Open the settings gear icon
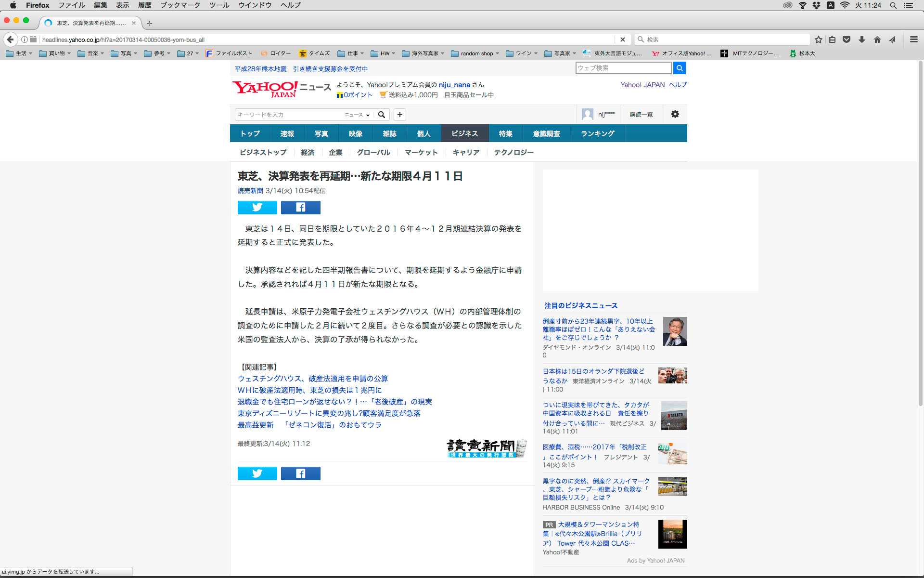The image size is (924, 578). tap(675, 114)
